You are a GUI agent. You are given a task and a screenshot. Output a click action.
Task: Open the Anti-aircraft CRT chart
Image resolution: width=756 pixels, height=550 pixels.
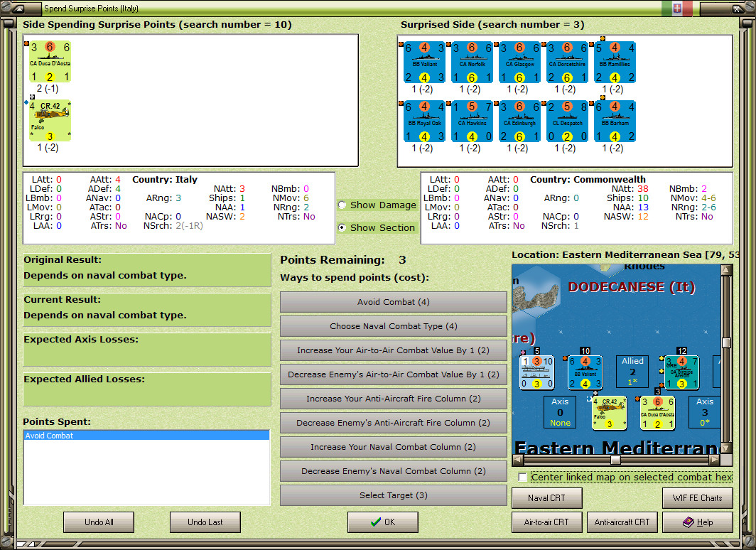[x=622, y=522]
